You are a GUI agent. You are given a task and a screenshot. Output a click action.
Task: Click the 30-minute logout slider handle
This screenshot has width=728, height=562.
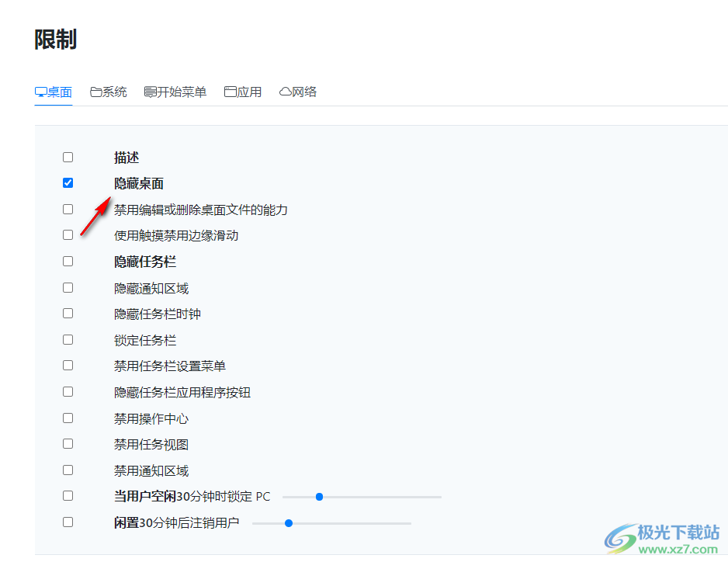pyautogui.click(x=289, y=522)
